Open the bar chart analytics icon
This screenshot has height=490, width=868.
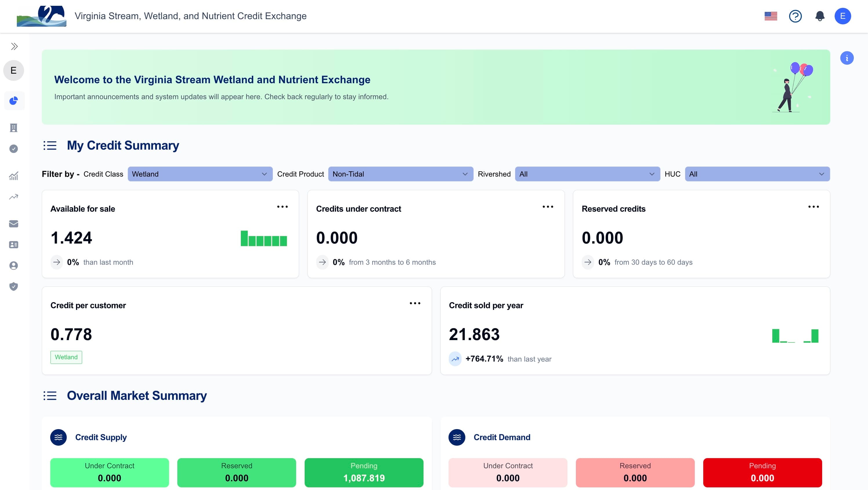14,176
